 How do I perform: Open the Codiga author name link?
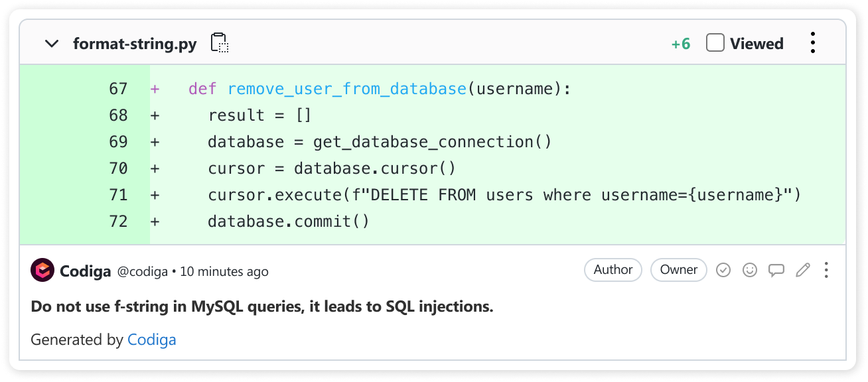[86, 271]
